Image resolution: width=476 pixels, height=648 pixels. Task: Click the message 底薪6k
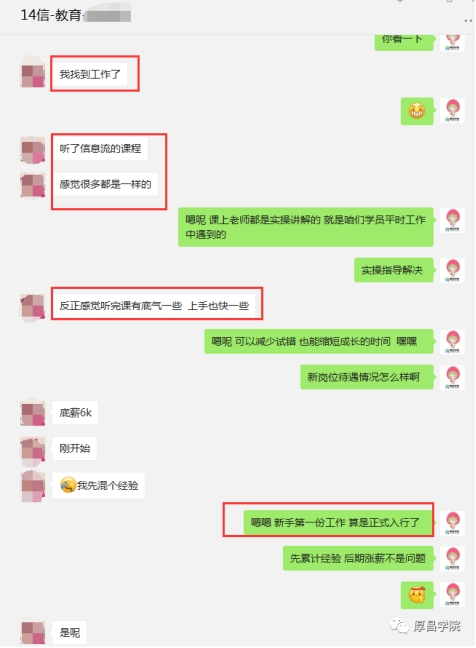75,412
